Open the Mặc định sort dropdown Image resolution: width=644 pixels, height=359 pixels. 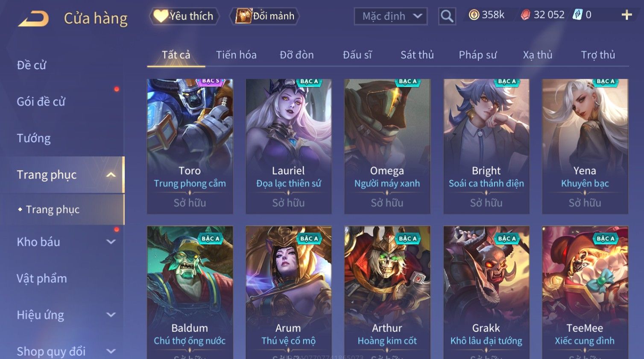391,16
